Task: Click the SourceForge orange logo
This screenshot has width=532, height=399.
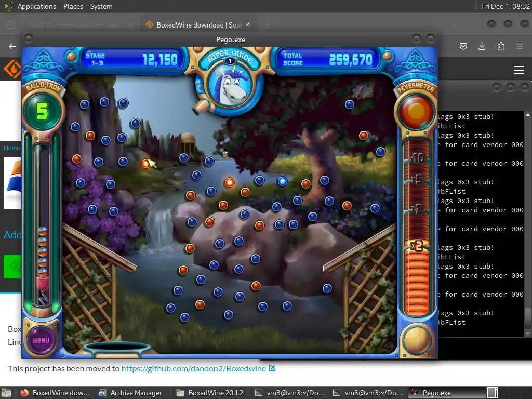Action: pos(12,69)
